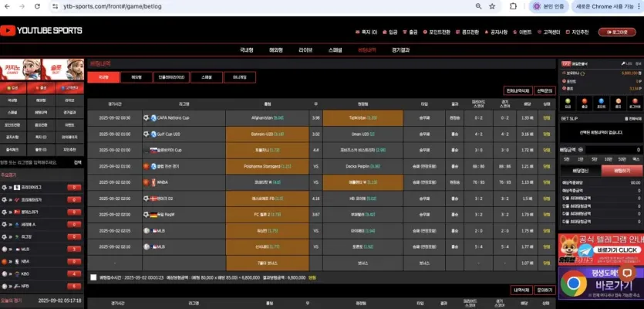Screen dimensions: 644x309
Task: Click the YouTube Sports logo
Action: pyautogui.click(x=41, y=30)
